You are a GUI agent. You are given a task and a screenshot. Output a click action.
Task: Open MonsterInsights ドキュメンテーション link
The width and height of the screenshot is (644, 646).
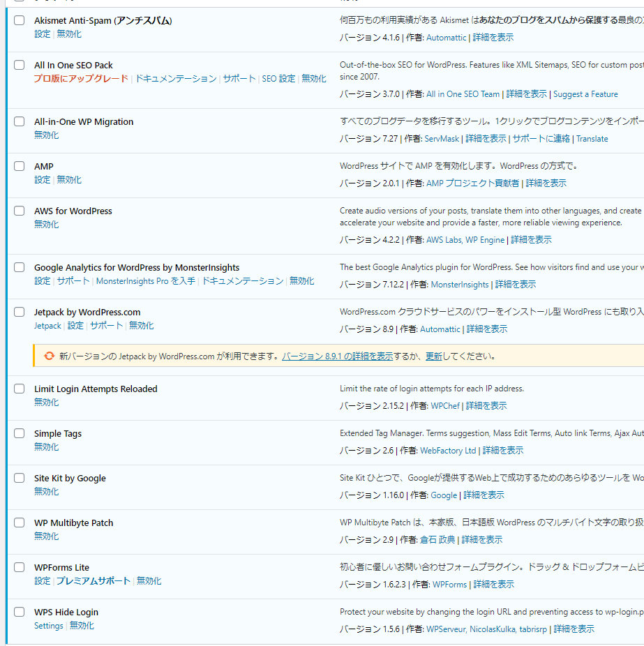243,280
